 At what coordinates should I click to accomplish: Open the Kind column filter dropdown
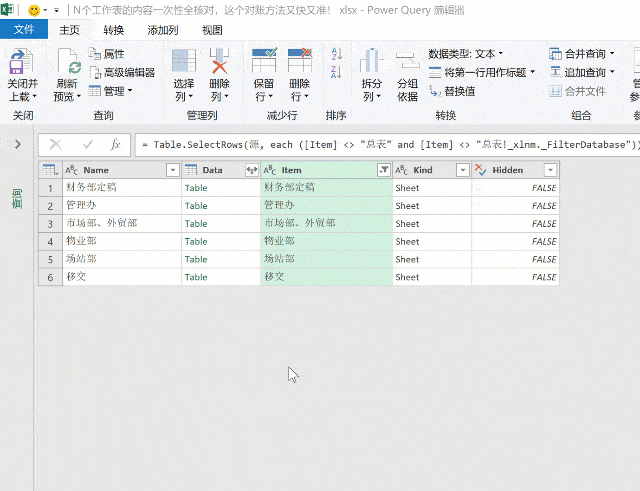[x=462, y=170]
